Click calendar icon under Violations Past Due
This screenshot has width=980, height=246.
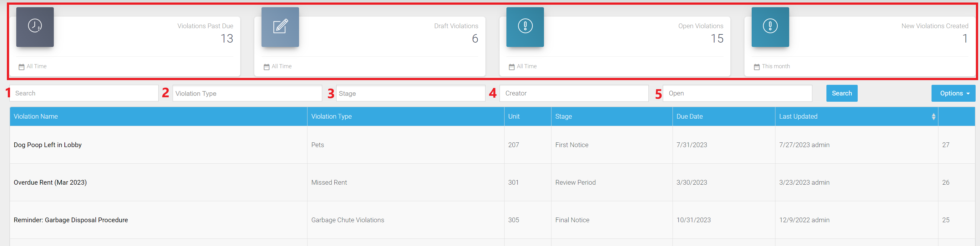pos(21,67)
